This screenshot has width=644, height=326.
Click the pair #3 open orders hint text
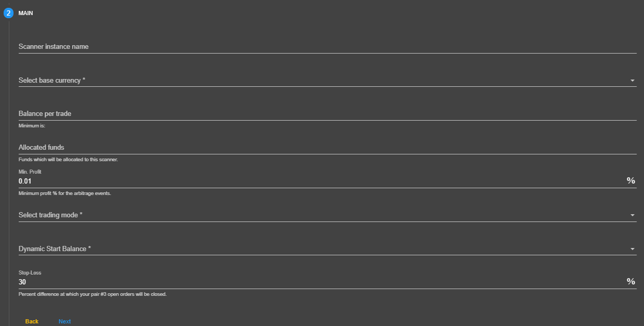(x=92, y=294)
